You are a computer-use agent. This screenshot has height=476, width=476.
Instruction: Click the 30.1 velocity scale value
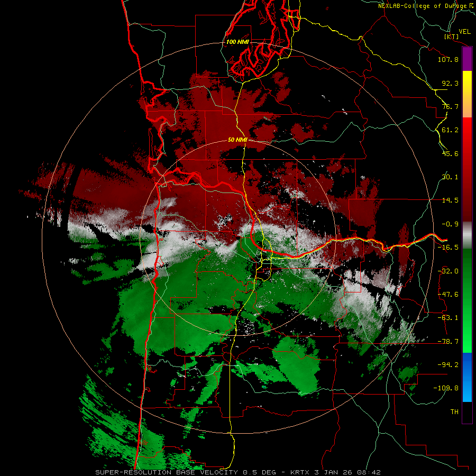click(450, 177)
